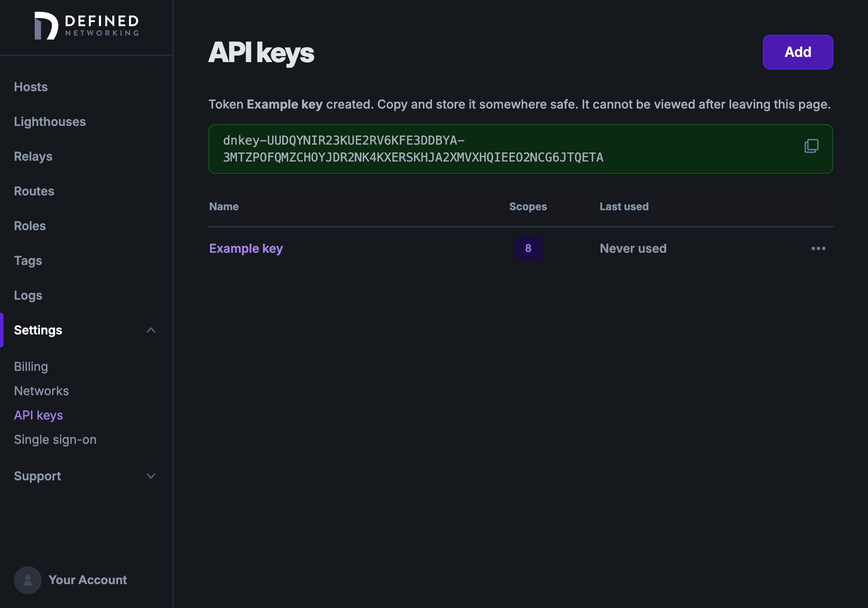Open the Hosts section
The image size is (868, 608).
tap(30, 87)
